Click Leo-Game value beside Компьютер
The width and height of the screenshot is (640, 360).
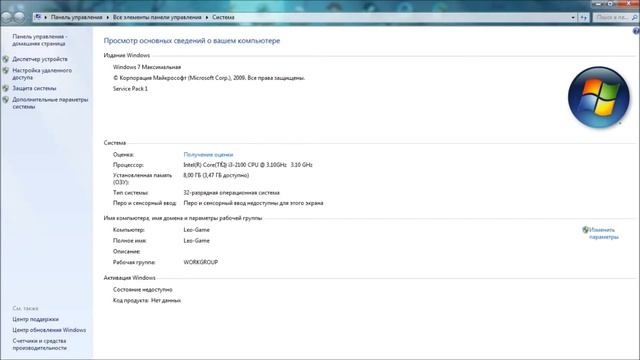(196, 230)
